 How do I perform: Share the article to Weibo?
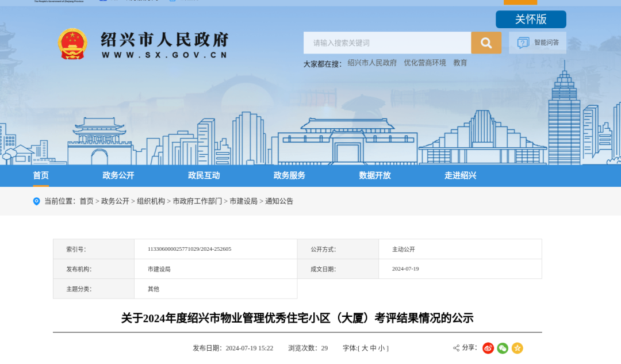coord(488,348)
